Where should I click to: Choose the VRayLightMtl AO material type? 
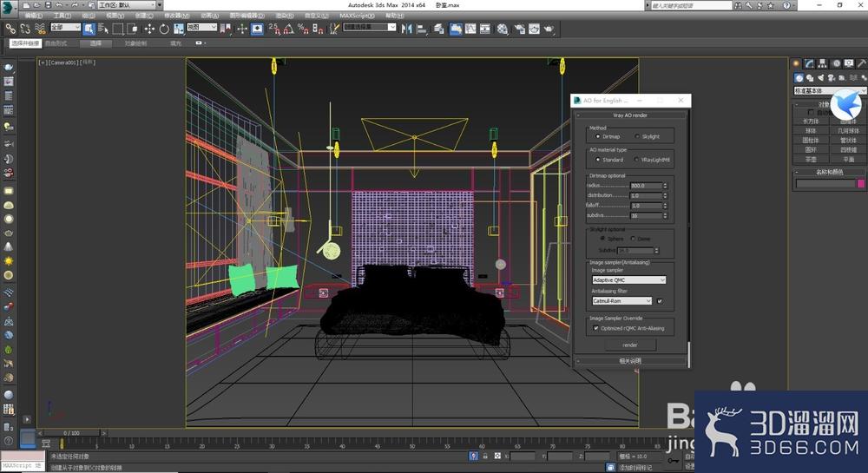636,160
